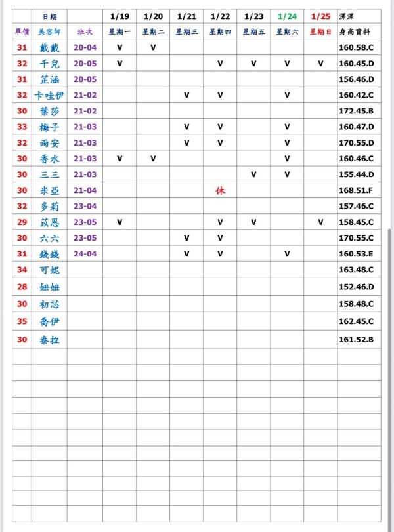
Task: Click the 單價 header cell
Action: pyautogui.click(x=22, y=31)
